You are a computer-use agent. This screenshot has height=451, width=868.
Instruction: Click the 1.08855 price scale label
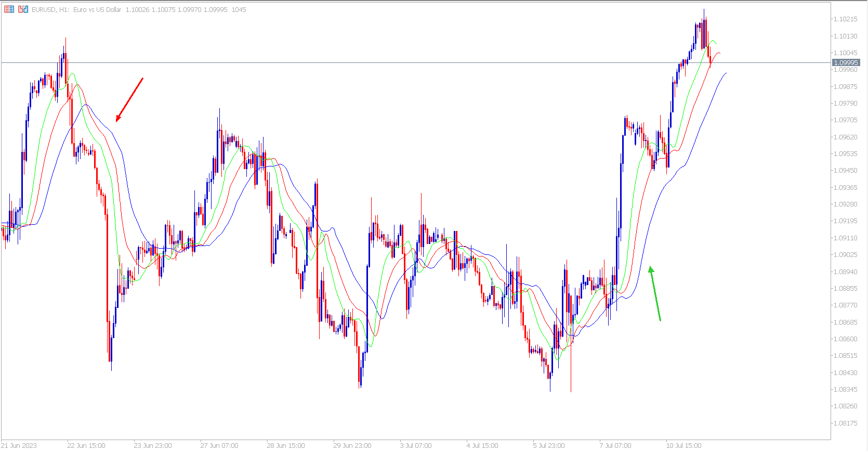pos(846,289)
